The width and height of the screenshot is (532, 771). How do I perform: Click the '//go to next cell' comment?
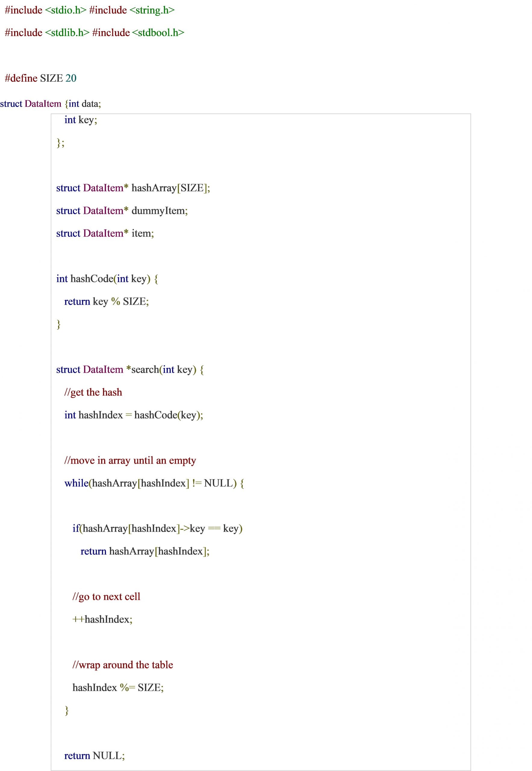coord(106,596)
